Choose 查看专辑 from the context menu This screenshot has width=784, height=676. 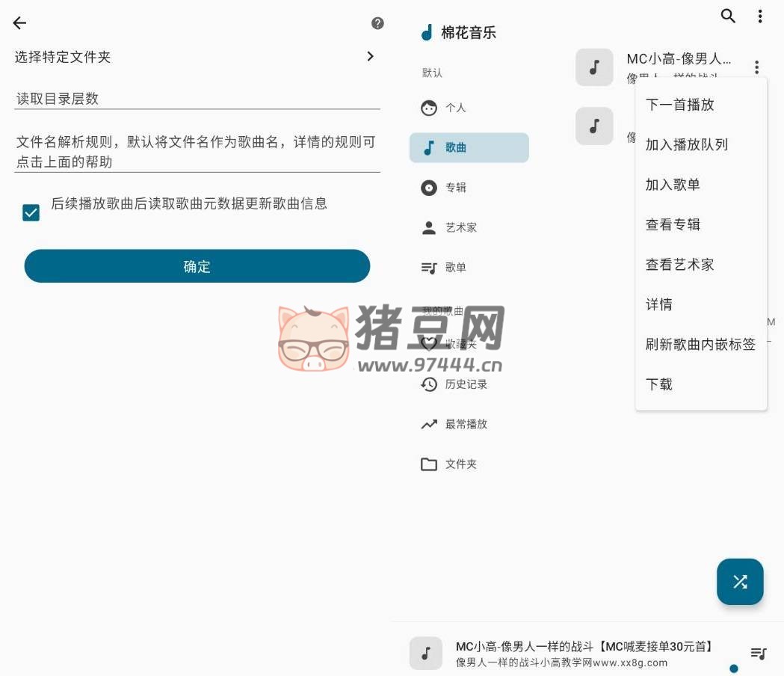700,224
